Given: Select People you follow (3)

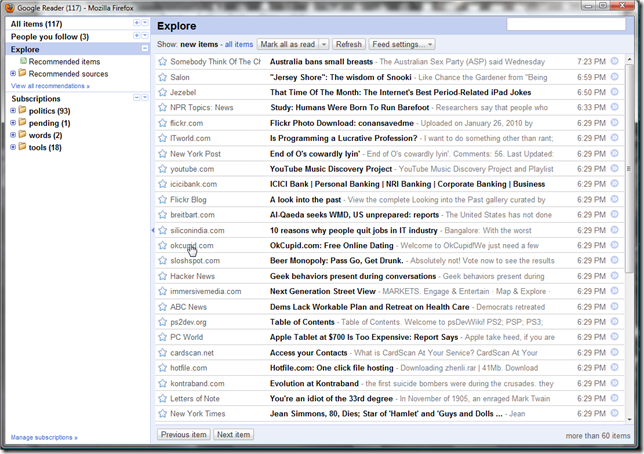Looking at the screenshot, I should tap(50, 37).
